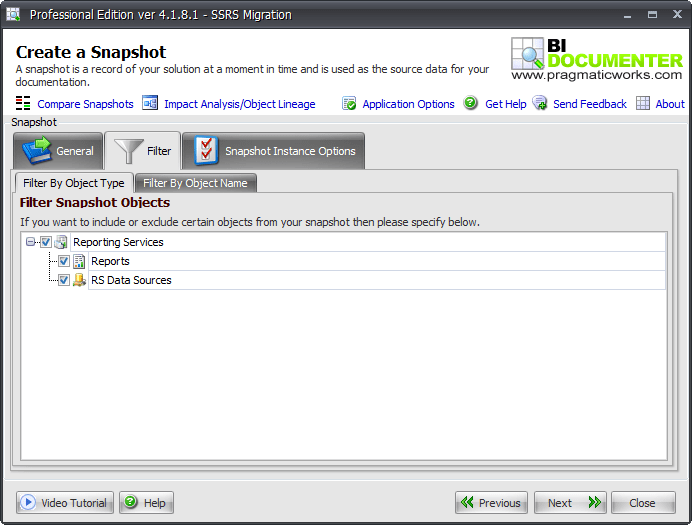692x525 pixels.
Task: Switch to the General tab
Action: click(58, 151)
